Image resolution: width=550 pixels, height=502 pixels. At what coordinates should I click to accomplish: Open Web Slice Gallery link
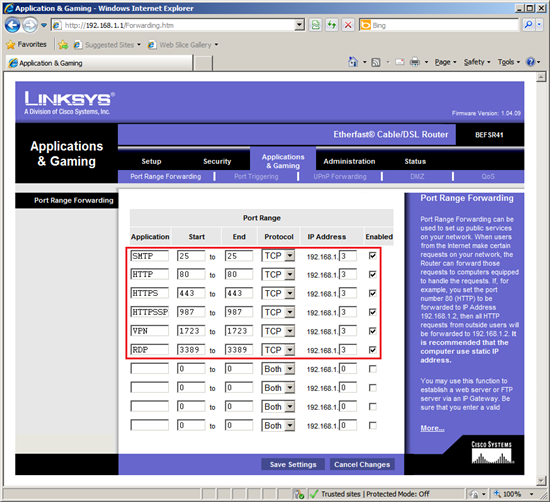pyautogui.click(x=182, y=45)
